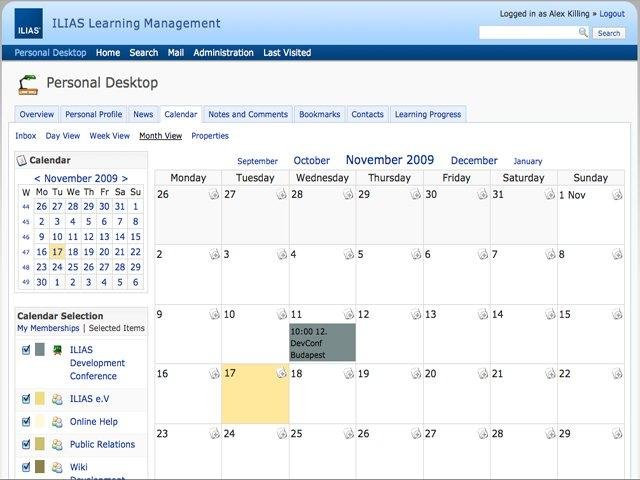
Task: Add appointment icon on November 22
Action: [x=617, y=373]
